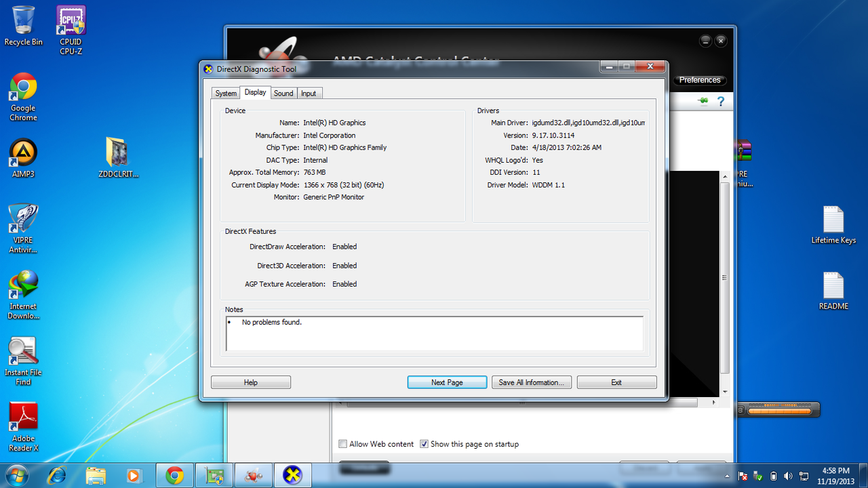Click the 'Intel(R) HD Graphics' name value
The width and height of the screenshot is (868, 488).
334,123
